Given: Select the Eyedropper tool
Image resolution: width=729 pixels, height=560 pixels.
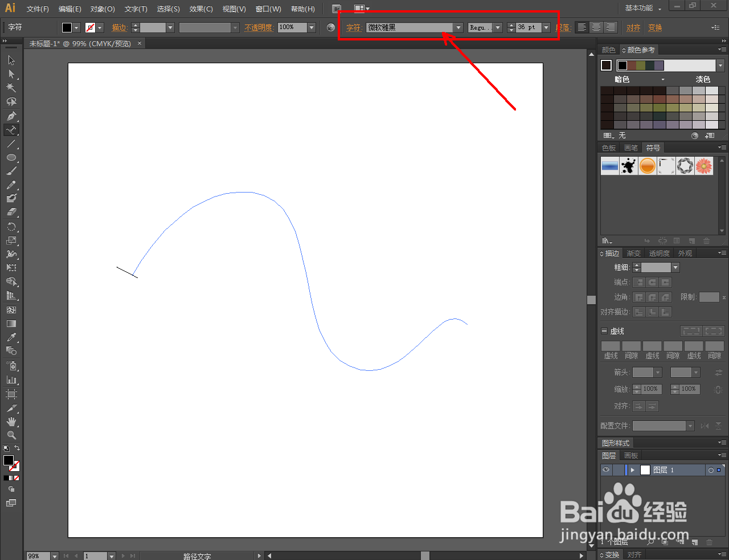Looking at the screenshot, I should click(11, 338).
